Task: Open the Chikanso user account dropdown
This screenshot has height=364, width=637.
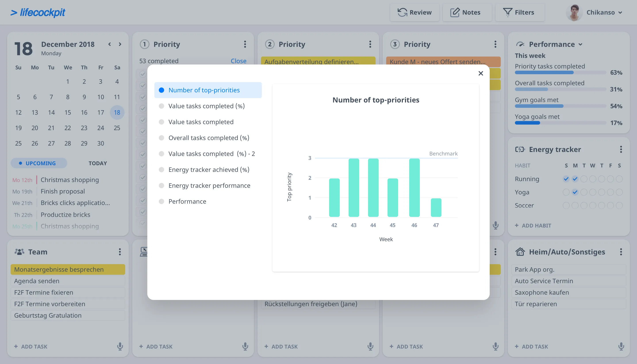Action: tap(620, 13)
